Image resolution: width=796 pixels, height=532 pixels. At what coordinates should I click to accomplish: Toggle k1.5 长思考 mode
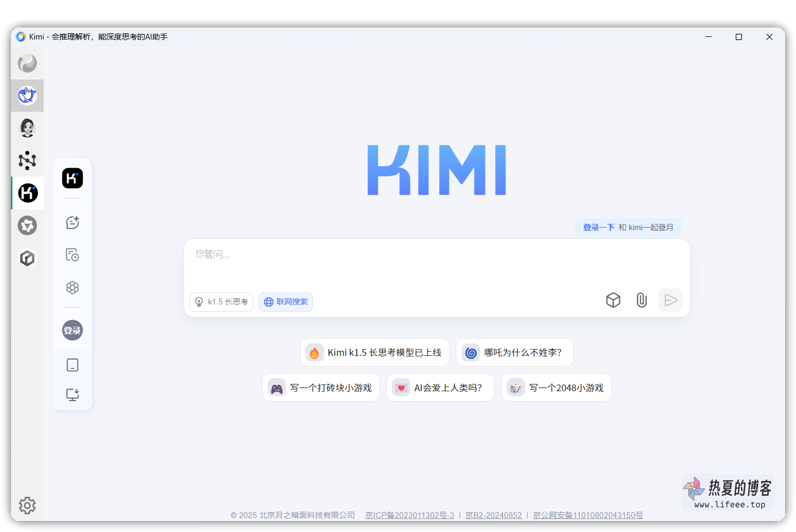[221, 302]
